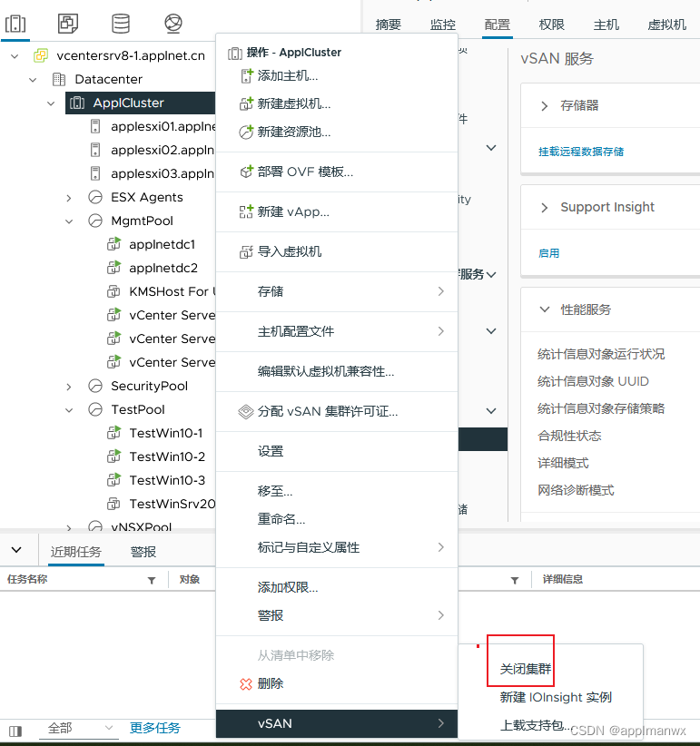This screenshot has width=700, height=746.
Task: Expand the ESX Agents resource pool
Action: (69, 198)
